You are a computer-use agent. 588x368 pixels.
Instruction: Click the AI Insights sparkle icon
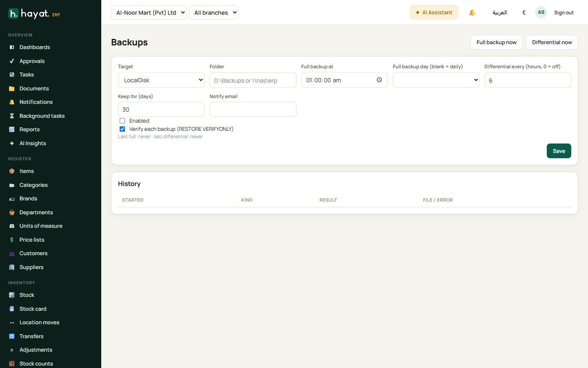12,144
